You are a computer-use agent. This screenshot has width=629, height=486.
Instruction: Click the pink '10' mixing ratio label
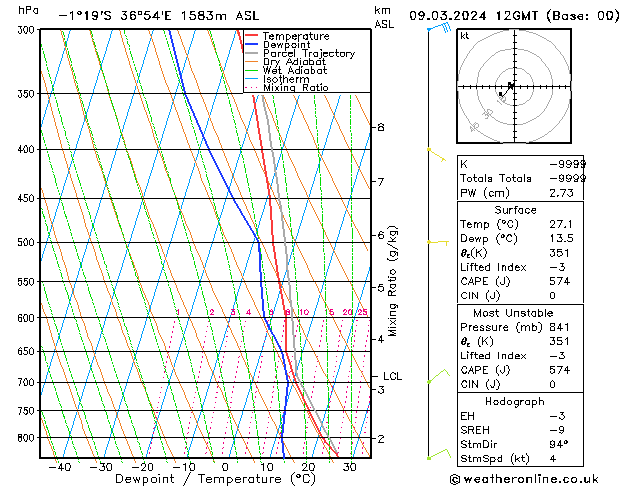click(304, 312)
